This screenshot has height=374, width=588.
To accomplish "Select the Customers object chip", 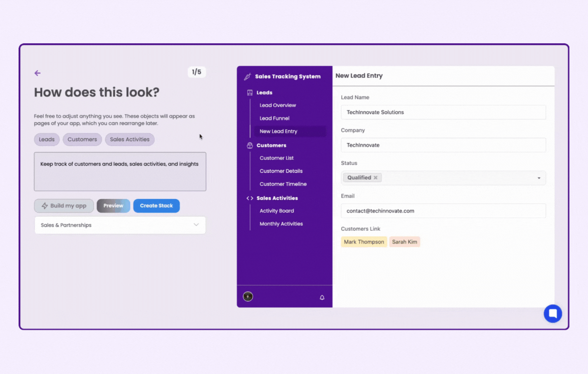I will 82,140.
